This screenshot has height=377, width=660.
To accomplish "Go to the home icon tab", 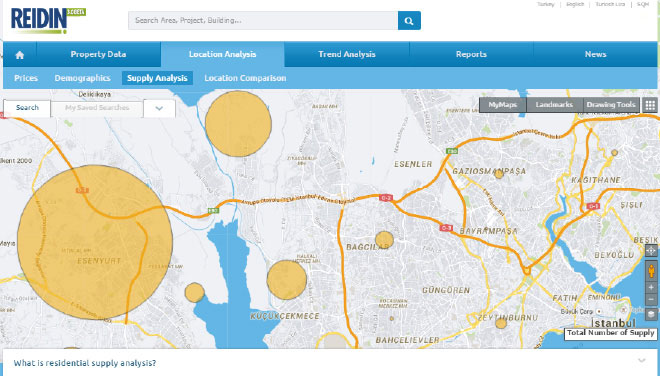I will [20, 55].
